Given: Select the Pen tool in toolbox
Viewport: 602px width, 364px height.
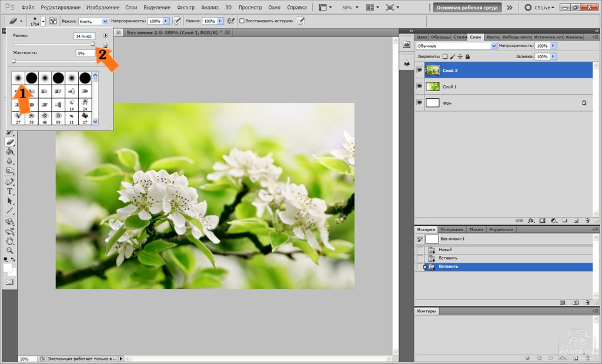Looking at the screenshot, I should [10, 181].
